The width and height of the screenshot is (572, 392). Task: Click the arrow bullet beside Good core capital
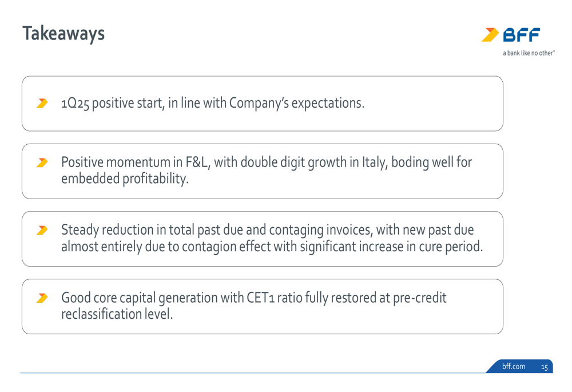(42, 298)
